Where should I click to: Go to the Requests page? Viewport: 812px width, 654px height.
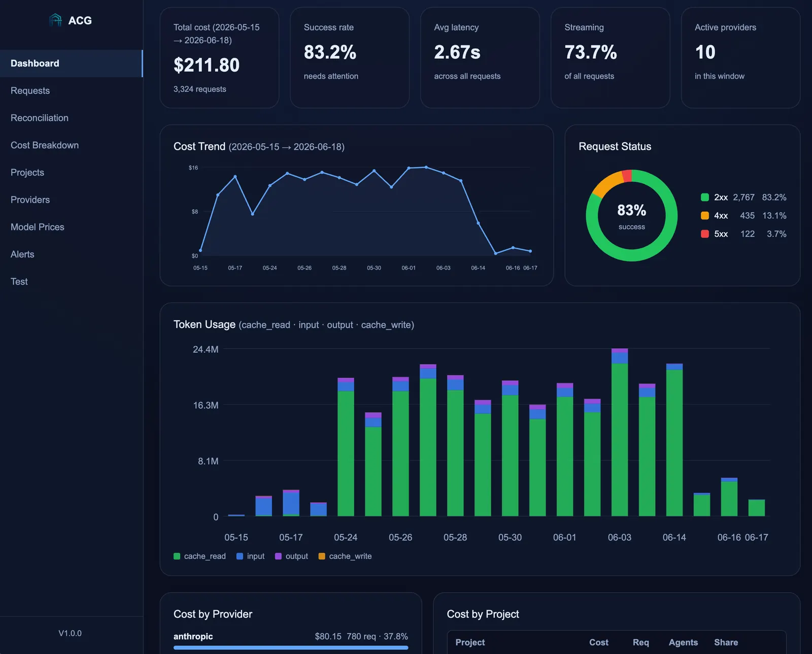tap(71, 91)
